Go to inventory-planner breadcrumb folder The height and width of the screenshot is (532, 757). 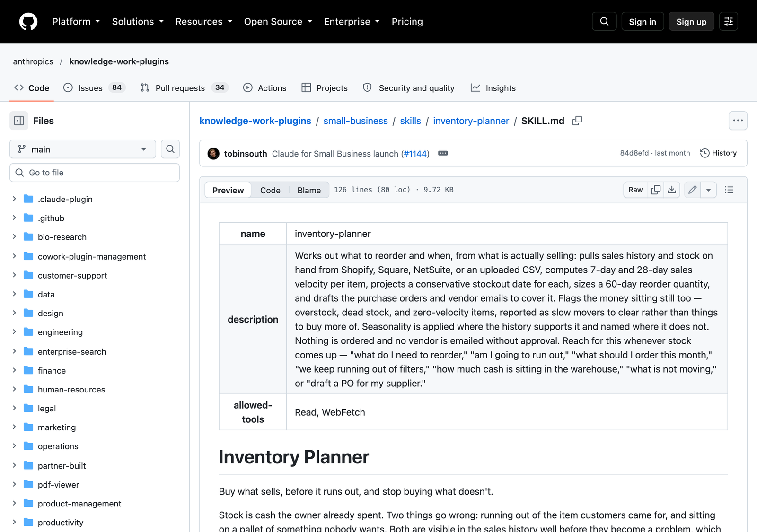pos(471,121)
